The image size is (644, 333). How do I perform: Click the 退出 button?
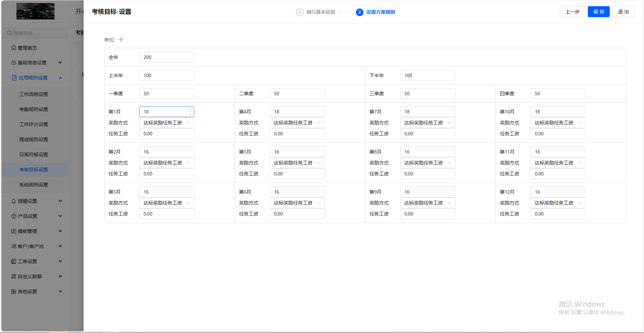(623, 12)
